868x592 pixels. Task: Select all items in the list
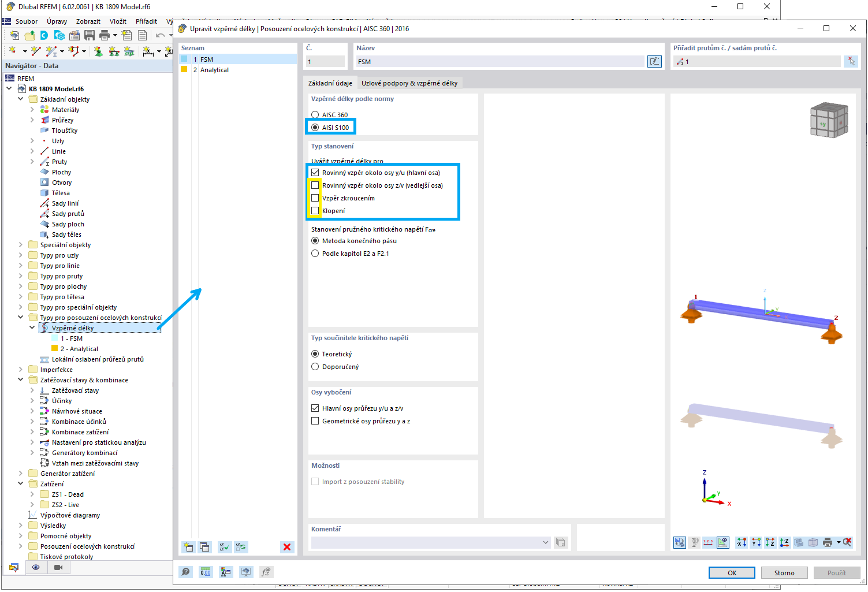pos(224,547)
